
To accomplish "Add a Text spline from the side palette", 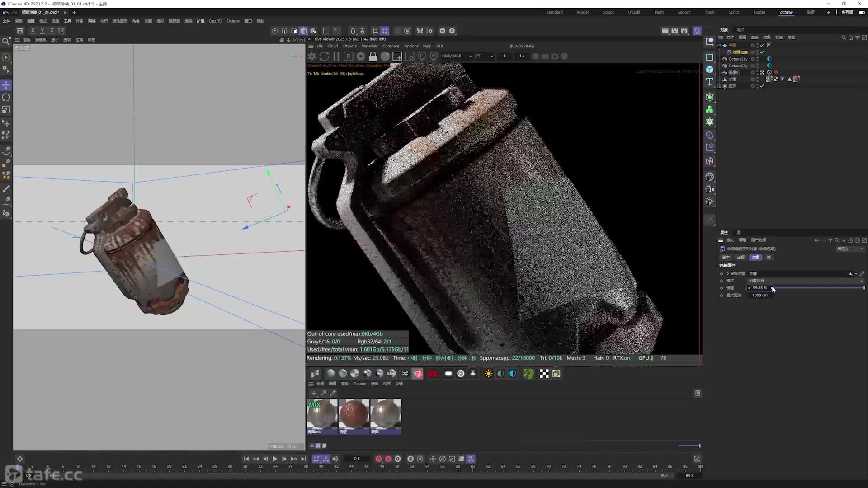I will point(710,82).
